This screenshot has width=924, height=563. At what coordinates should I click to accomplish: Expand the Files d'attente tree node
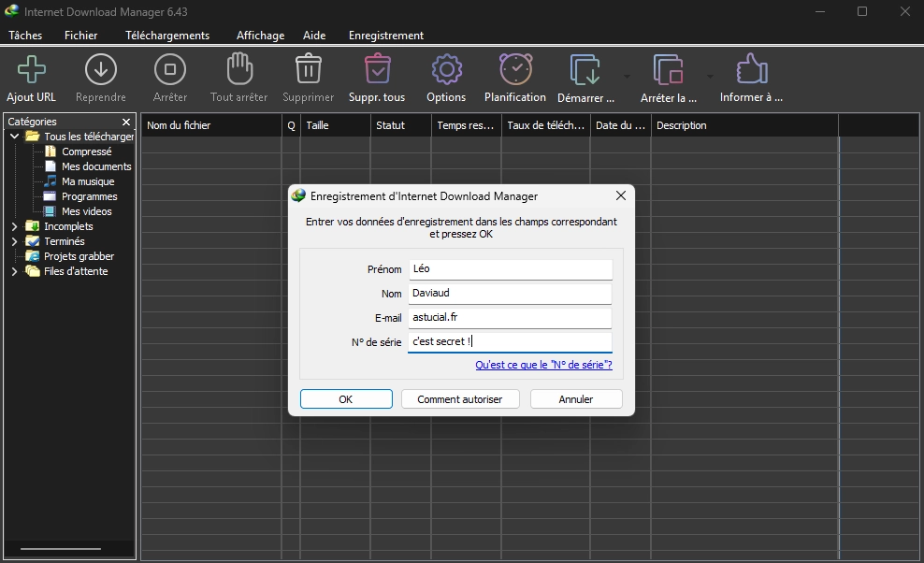(14, 271)
